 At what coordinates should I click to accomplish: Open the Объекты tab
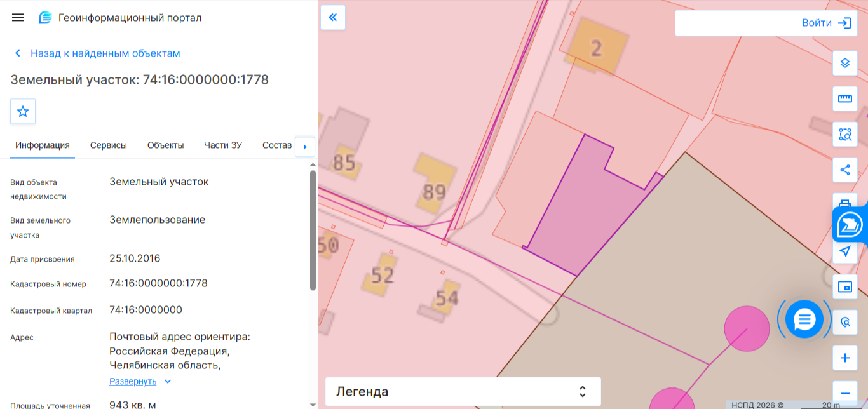pos(166,145)
